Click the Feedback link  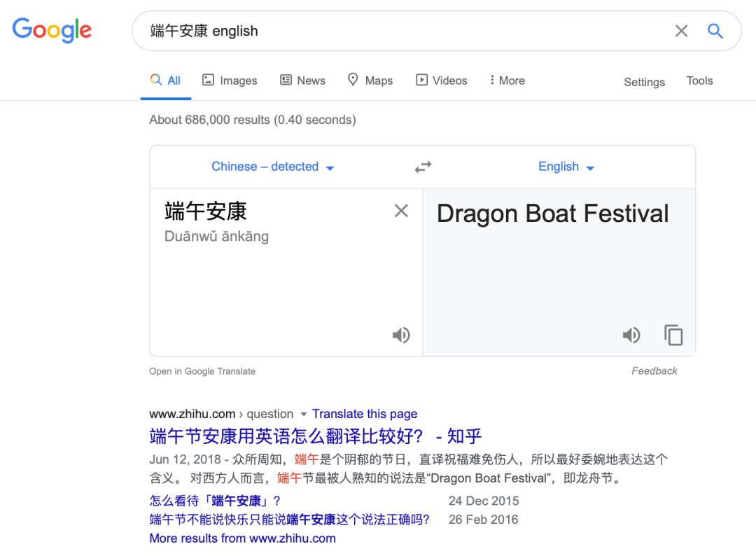[x=654, y=371]
